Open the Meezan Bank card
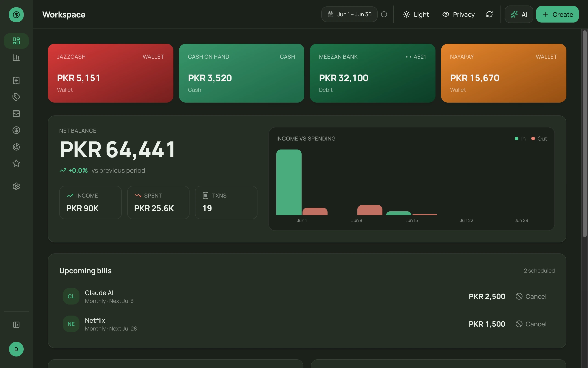This screenshot has height=368, width=588. [373, 73]
